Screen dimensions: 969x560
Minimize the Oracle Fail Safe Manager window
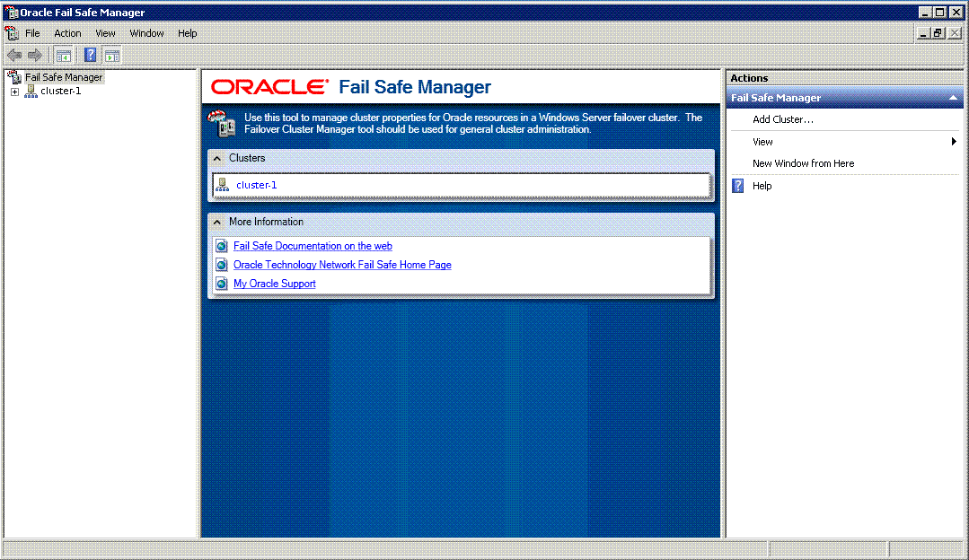tap(925, 13)
